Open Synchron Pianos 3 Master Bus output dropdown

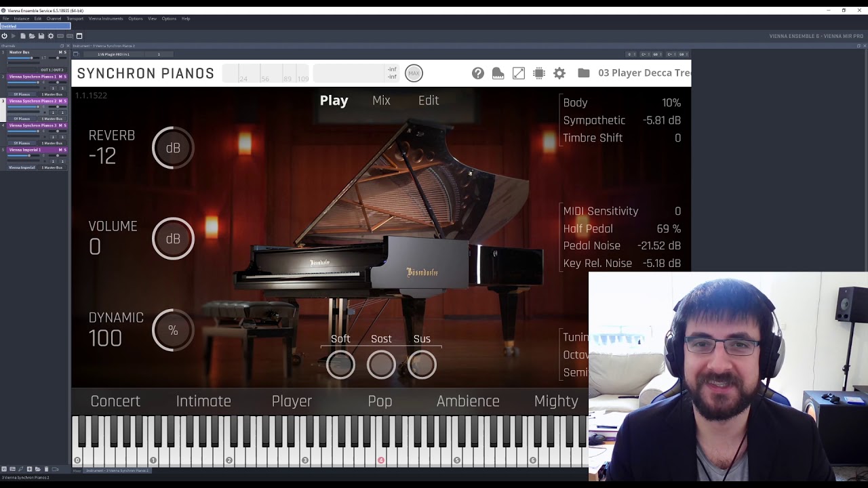tap(52, 143)
